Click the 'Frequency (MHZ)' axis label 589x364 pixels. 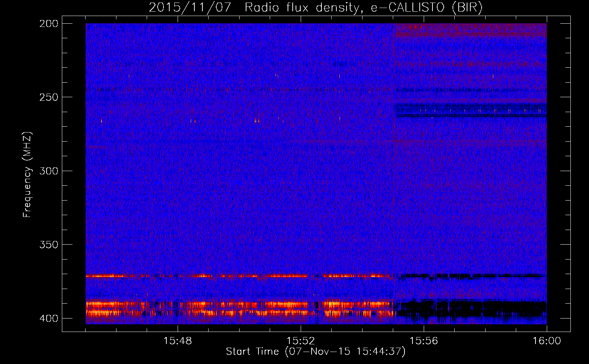[x=27, y=175]
